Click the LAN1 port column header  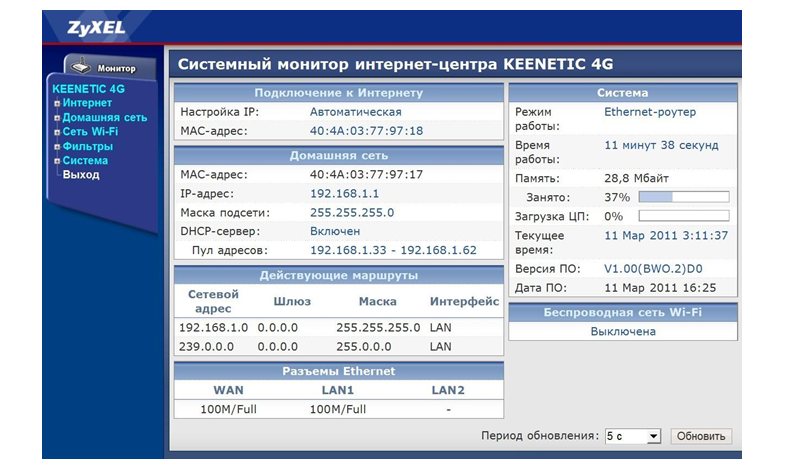[338, 390]
